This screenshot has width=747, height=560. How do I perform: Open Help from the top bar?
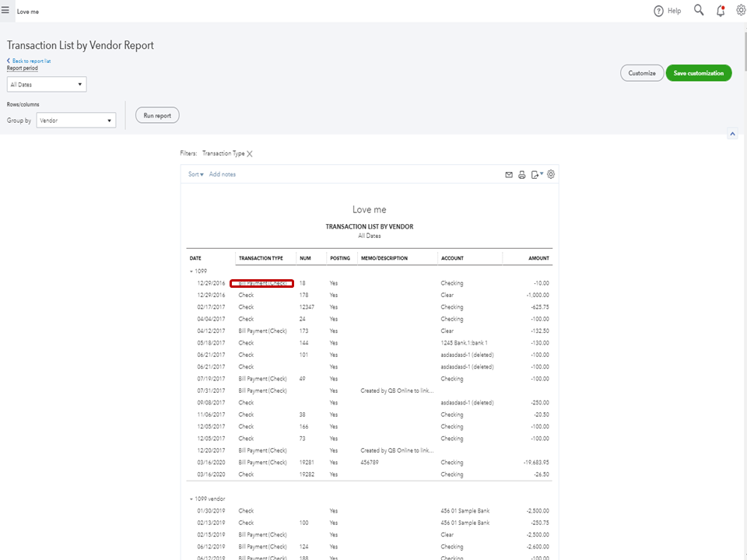[x=668, y=11]
